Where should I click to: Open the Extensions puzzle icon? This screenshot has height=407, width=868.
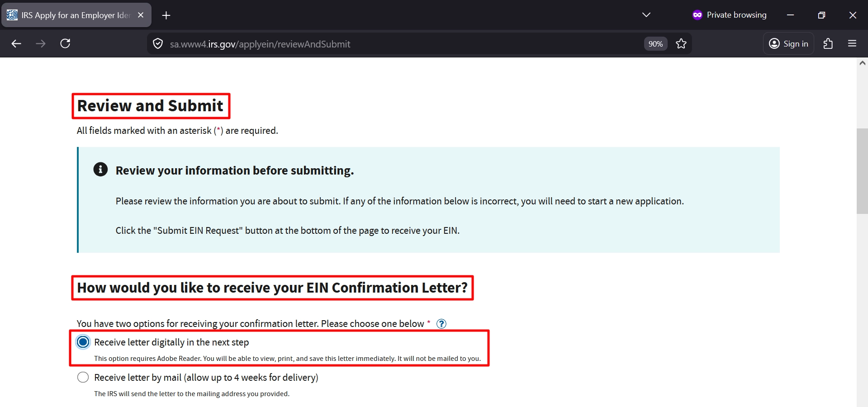coord(828,44)
